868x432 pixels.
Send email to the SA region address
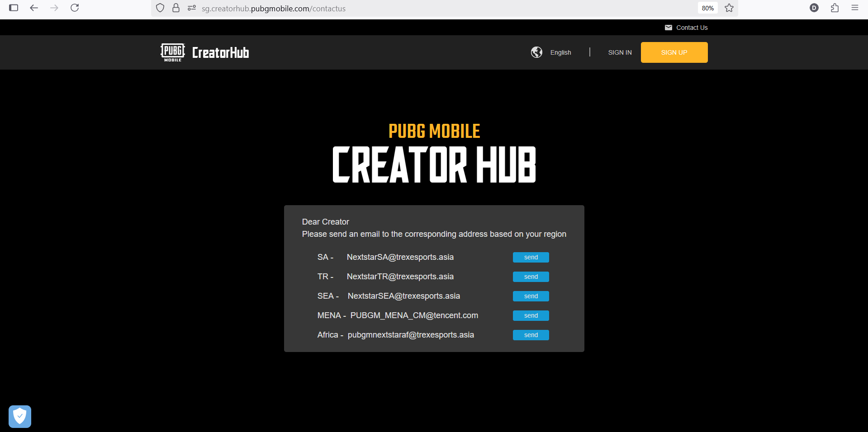coord(531,257)
